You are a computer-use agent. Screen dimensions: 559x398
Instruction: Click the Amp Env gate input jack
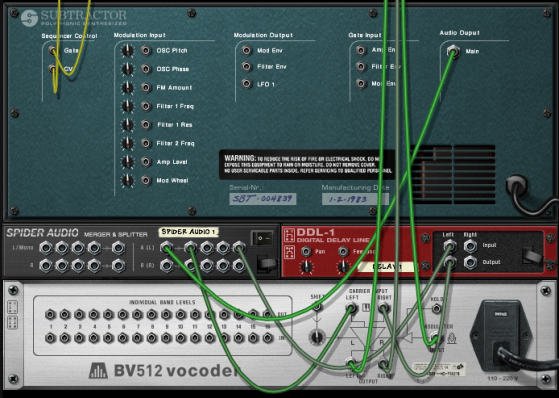361,50
